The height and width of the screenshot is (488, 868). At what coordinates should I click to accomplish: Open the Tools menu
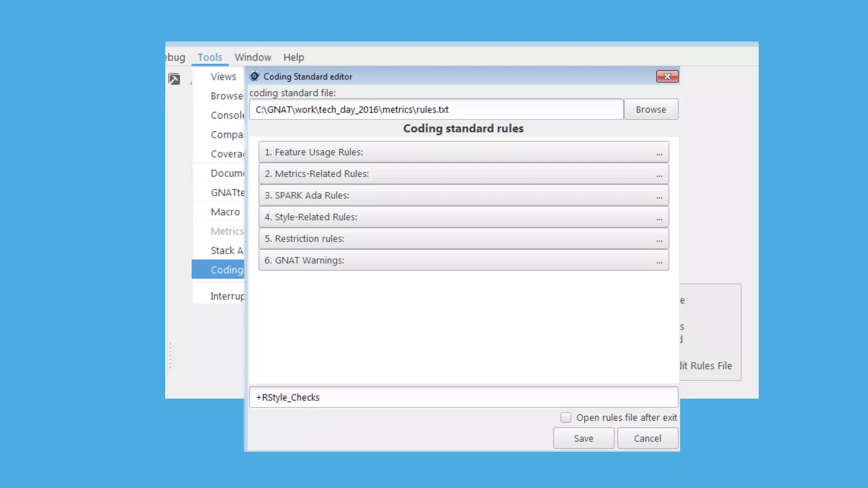point(210,57)
